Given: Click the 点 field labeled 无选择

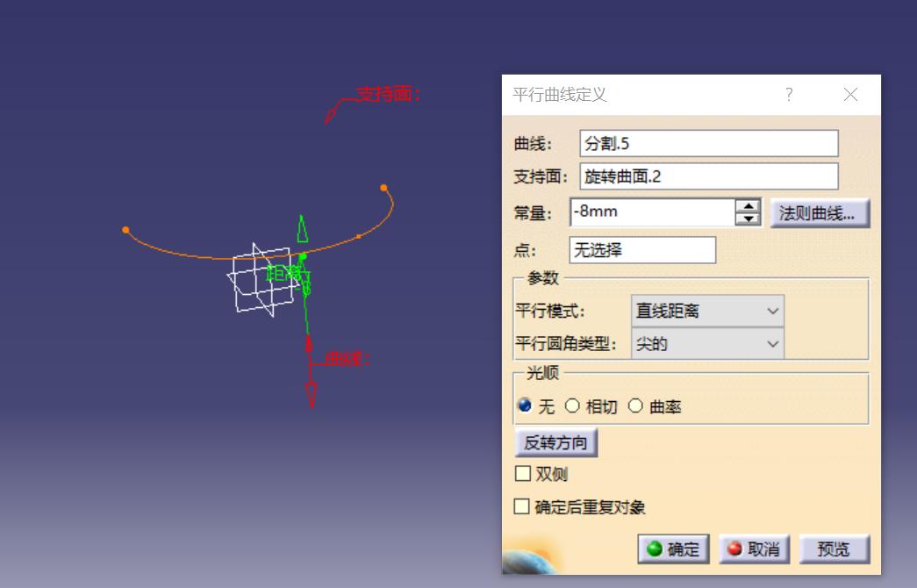Looking at the screenshot, I should [x=642, y=249].
